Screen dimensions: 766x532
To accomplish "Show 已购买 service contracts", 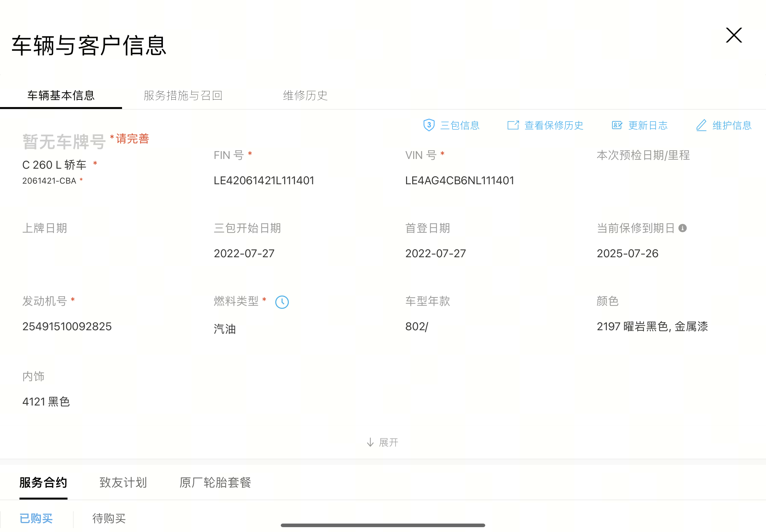I will tap(36, 518).
